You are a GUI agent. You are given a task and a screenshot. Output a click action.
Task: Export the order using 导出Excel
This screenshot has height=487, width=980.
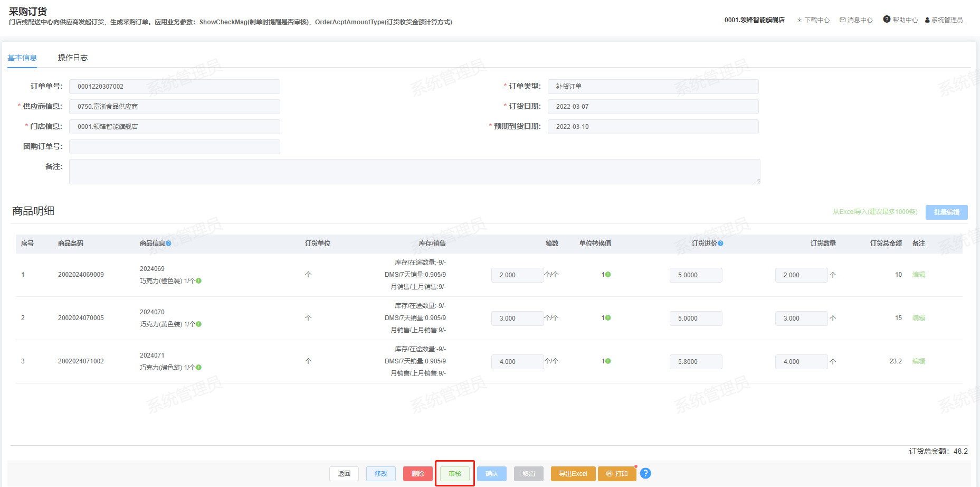573,474
